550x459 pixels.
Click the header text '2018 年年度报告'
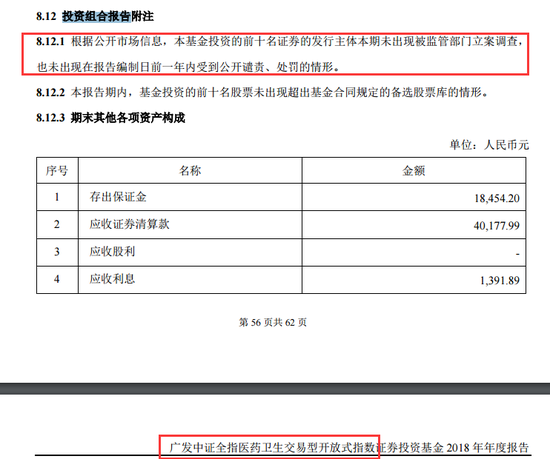(x=488, y=447)
